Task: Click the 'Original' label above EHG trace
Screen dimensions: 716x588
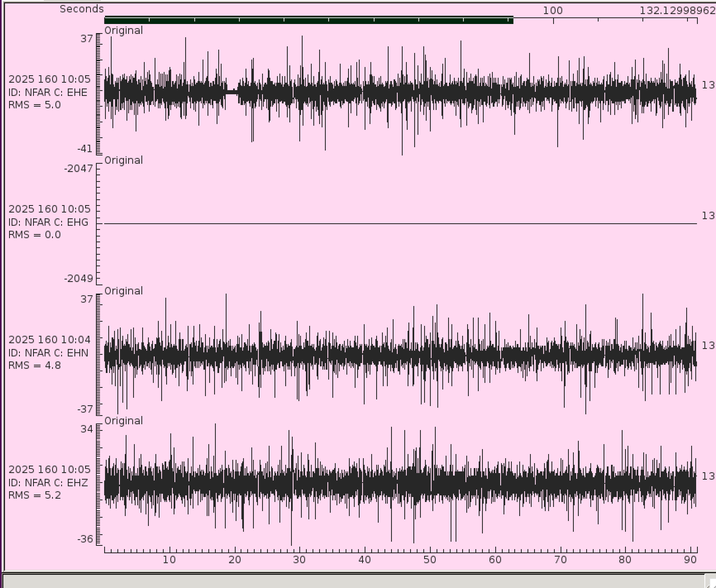Action: [124, 160]
